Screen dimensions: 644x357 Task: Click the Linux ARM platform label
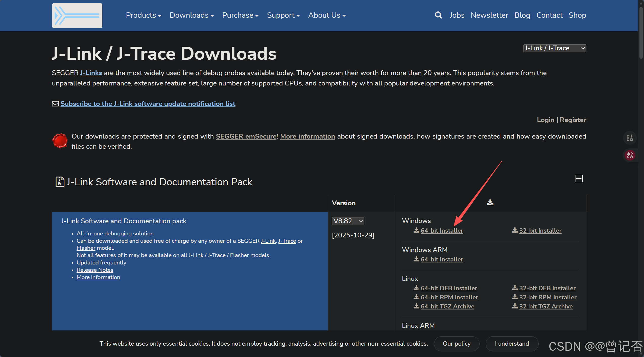tap(418, 326)
